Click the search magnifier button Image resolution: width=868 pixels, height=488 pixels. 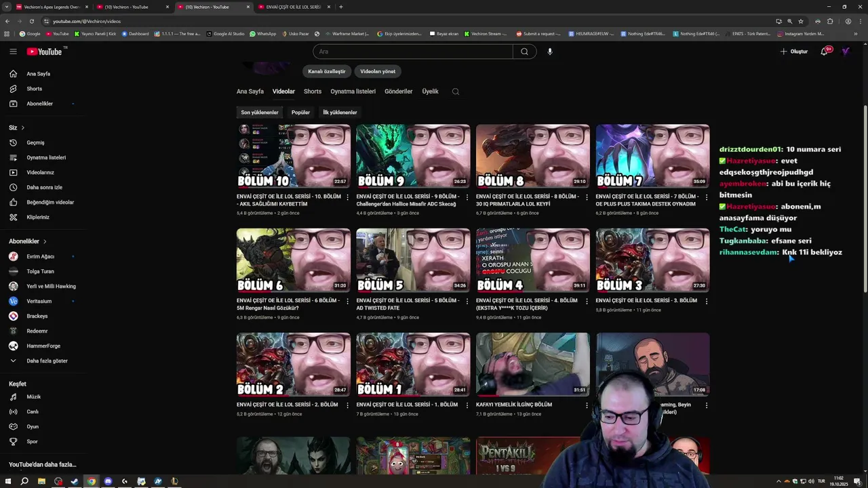tap(524, 52)
